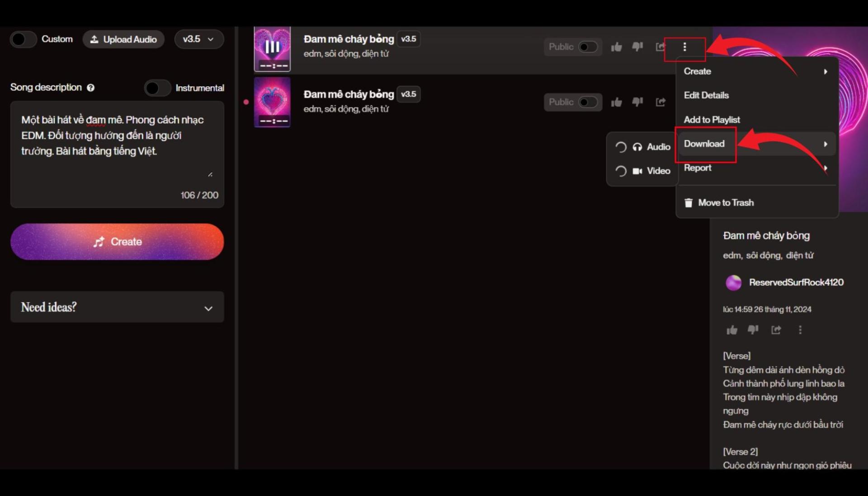Dislike the first Đam mê cháy bỏng song
The width and height of the screenshot is (868, 496).
tap(637, 47)
